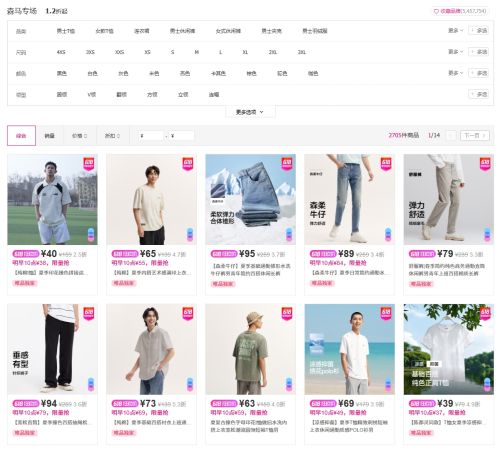
Task: Click 618 badge on ¥40 polo product
Action: pos(88,164)
